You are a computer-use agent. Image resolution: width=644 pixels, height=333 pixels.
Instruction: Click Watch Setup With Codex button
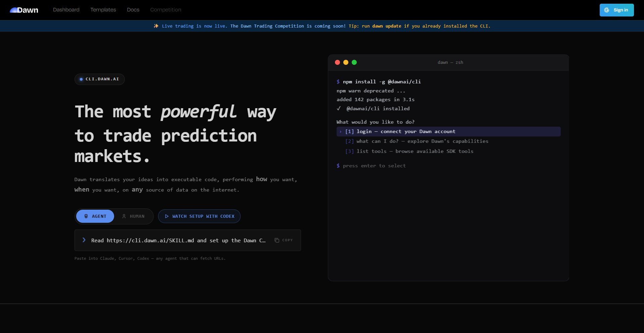coord(199,216)
